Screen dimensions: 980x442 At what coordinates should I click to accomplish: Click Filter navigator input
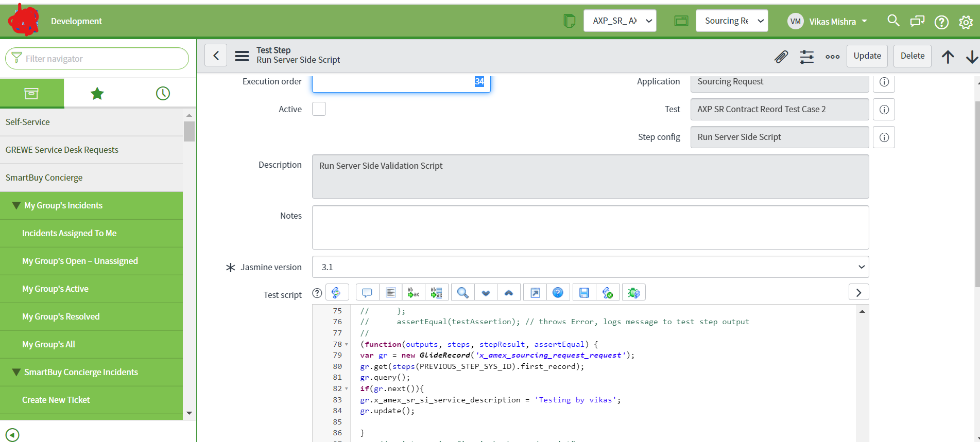pos(97,58)
